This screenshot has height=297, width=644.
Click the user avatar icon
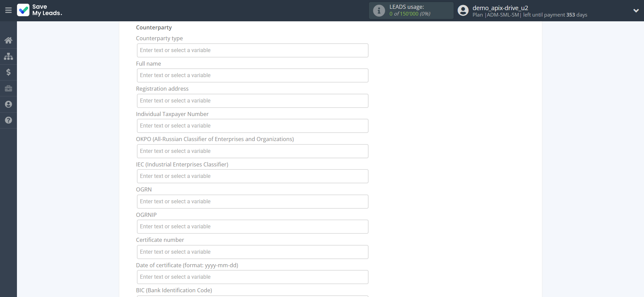click(463, 10)
